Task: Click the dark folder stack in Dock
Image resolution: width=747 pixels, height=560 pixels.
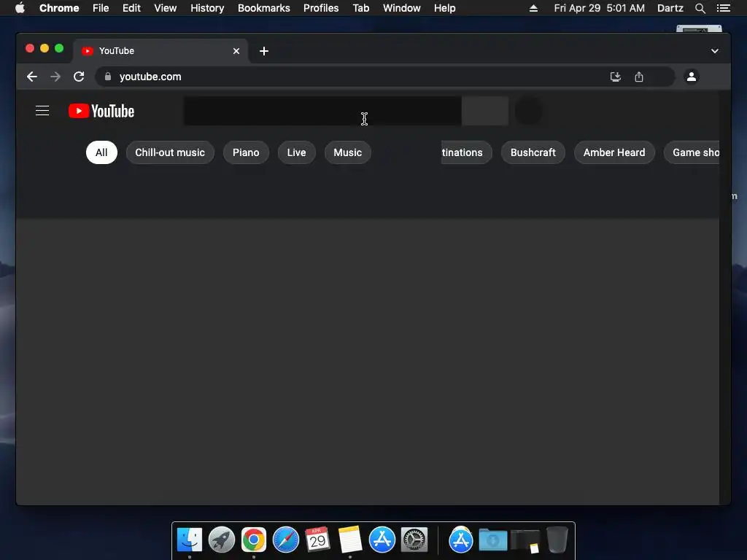Action: pyautogui.click(x=525, y=540)
